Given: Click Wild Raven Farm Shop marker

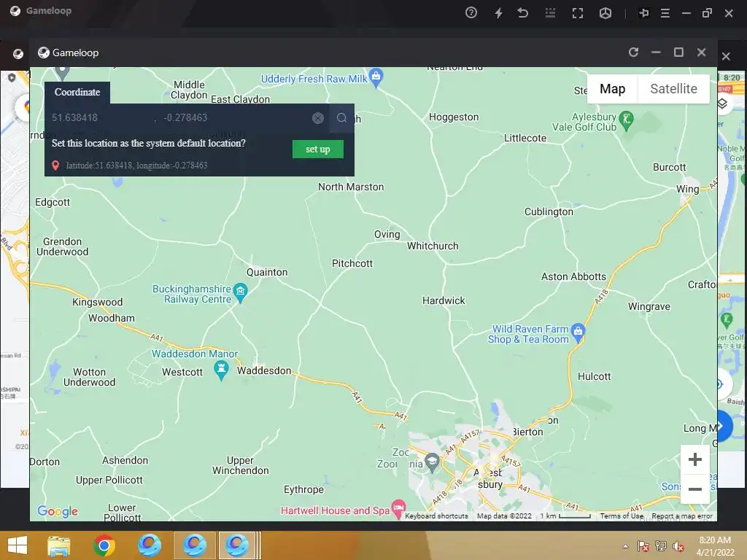Looking at the screenshot, I should pyautogui.click(x=578, y=332).
